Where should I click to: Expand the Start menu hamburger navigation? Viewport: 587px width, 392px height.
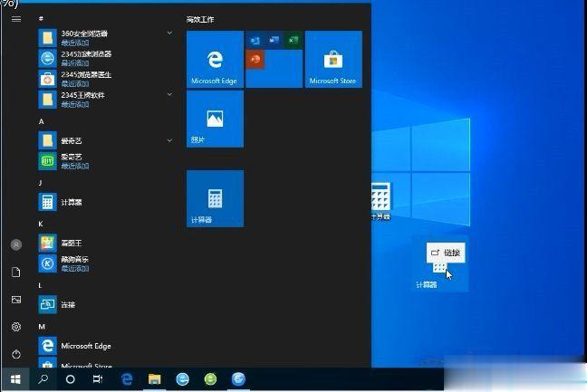click(16, 19)
